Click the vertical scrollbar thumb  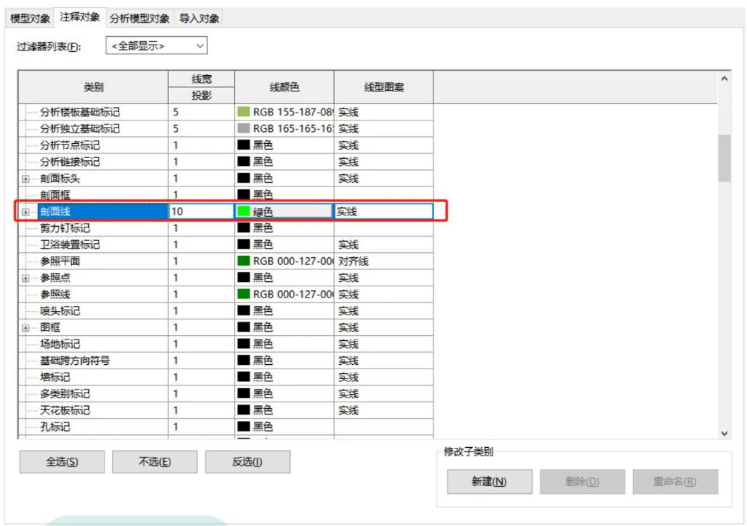[724, 158]
